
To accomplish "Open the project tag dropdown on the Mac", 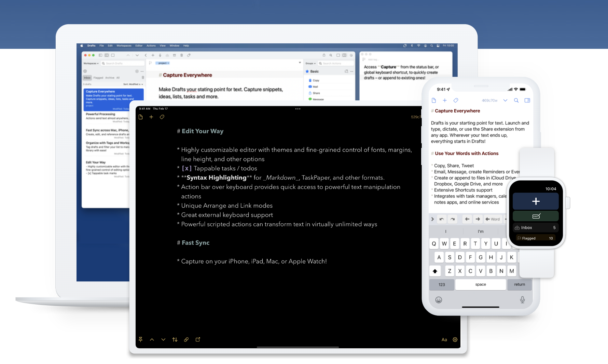I will pyautogui.click(x=163, y=63).
